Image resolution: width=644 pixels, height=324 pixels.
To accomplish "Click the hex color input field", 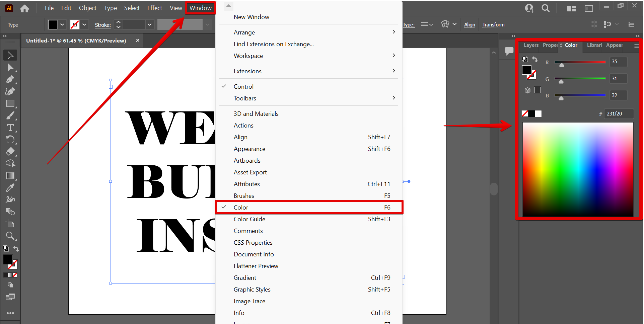I will (x=618, y=114).
